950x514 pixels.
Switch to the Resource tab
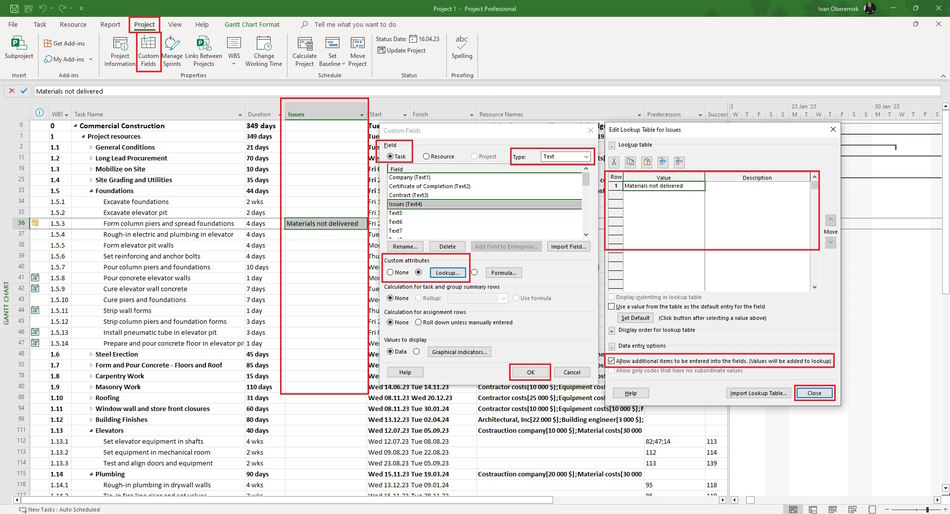coord(73,24)
